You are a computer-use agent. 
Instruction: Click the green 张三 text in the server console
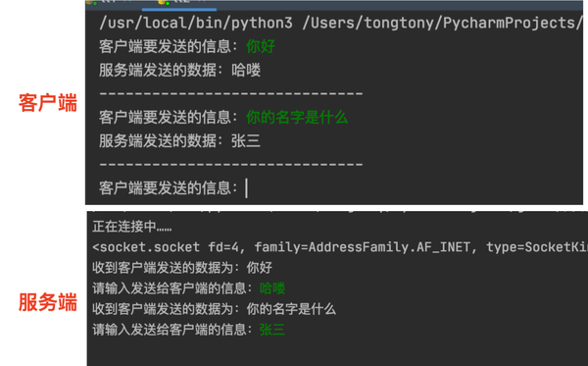tap(272, 330)
